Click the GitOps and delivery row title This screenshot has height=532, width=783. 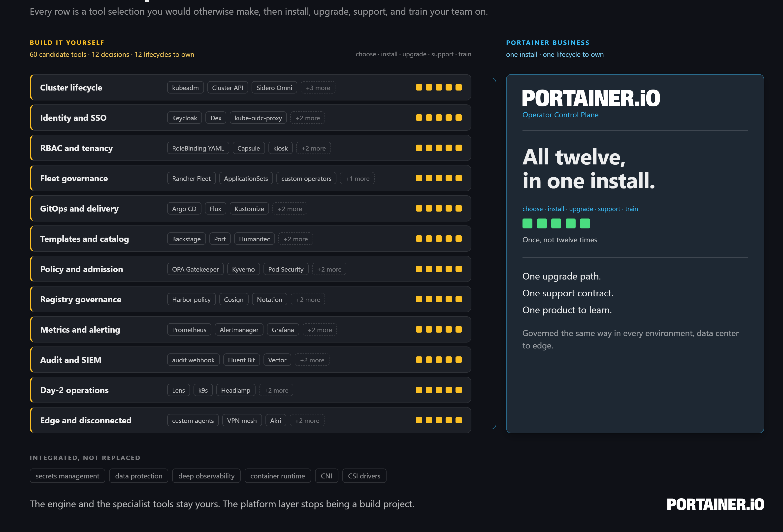click(x=79, y=209)
